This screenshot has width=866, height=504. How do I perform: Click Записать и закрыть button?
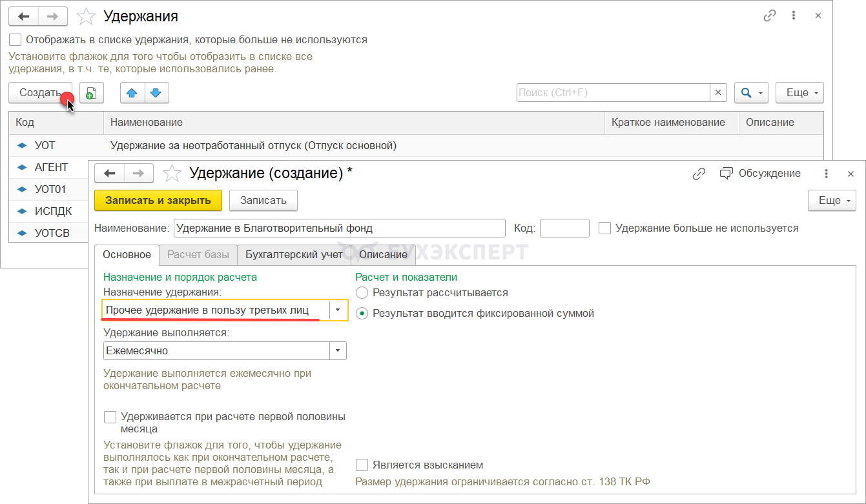(158, 200)
